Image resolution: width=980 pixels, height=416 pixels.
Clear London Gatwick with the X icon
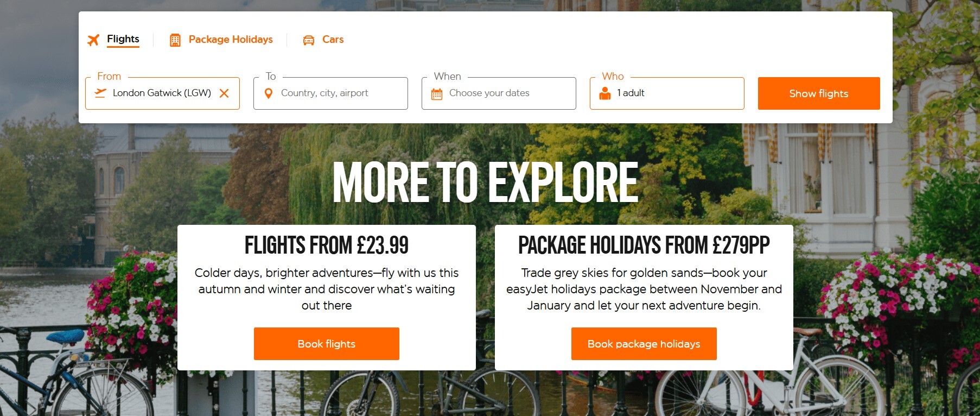[224, 93]
